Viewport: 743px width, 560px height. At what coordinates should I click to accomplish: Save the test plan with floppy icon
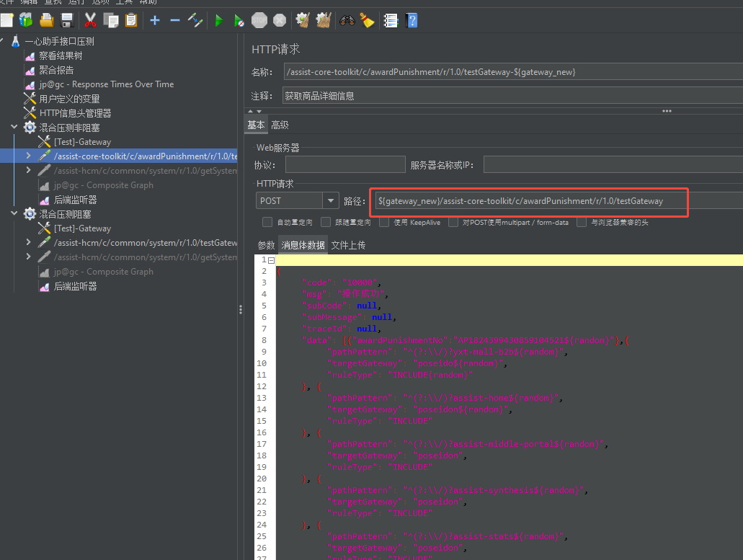point(67,20)
